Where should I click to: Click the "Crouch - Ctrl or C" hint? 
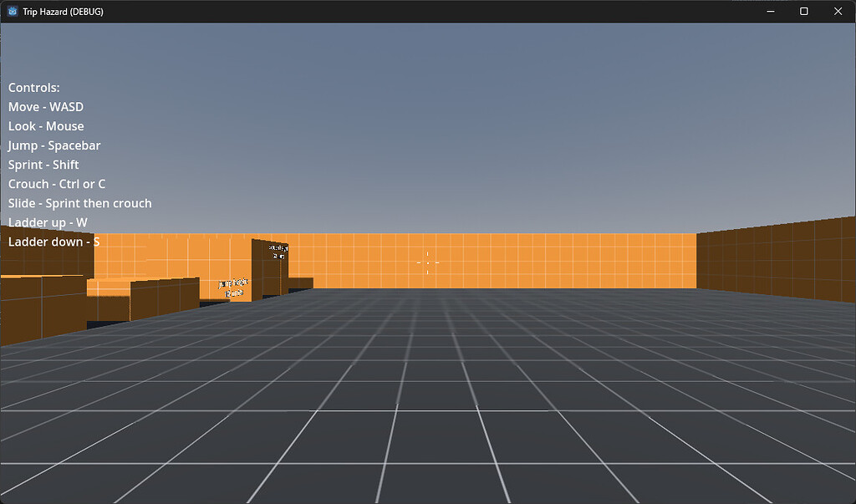click(57, 184)
